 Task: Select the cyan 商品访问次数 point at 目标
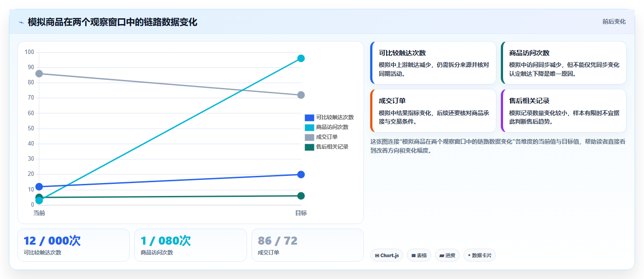301,58
